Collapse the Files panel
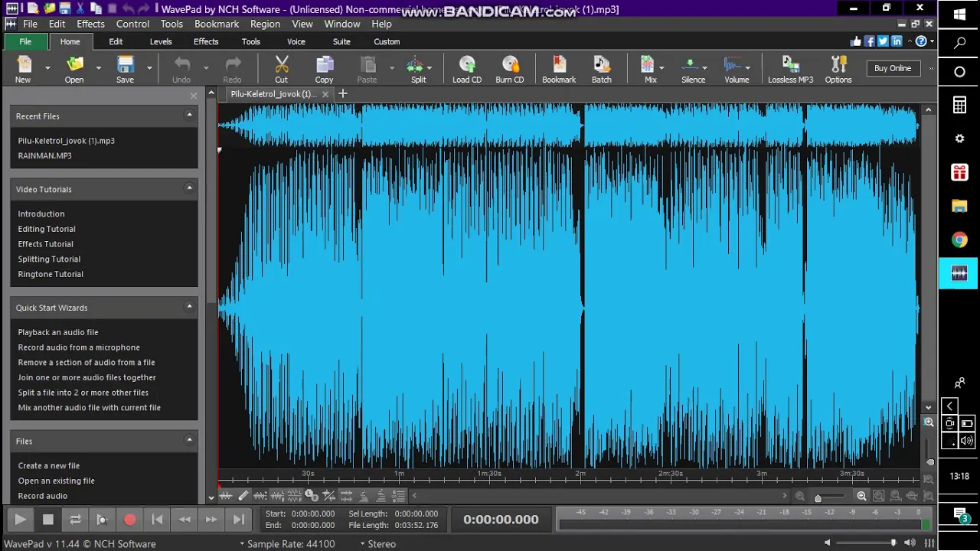980x551 pixels. 189,439
